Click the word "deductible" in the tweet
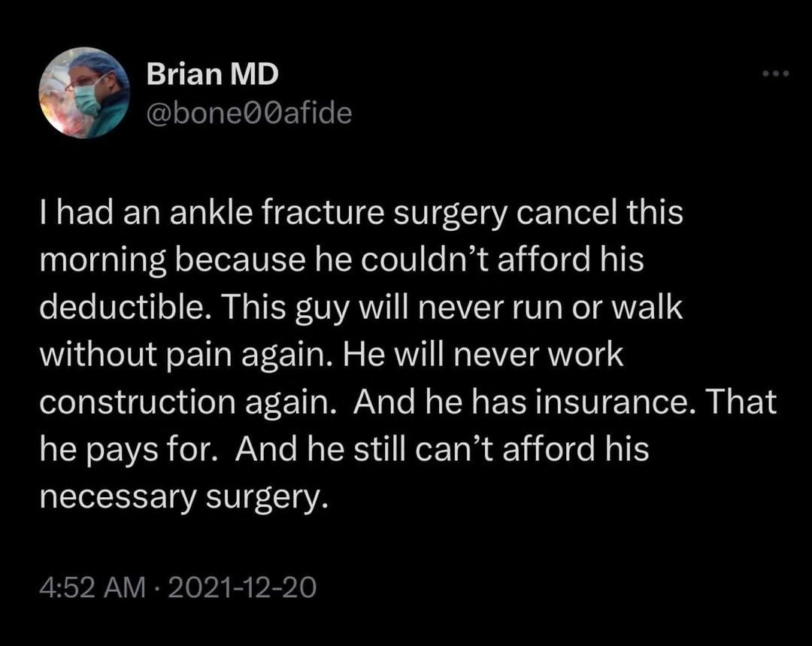 pos(122,307)
